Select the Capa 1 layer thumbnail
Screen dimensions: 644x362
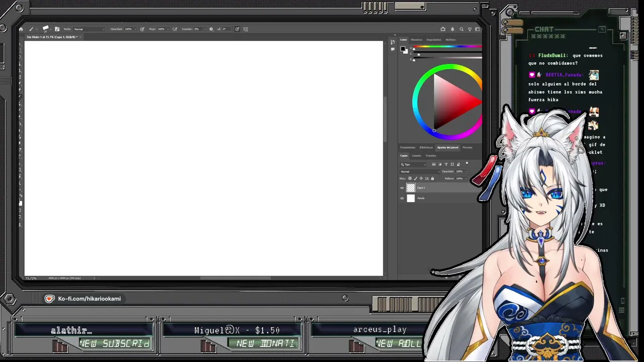point(411,188)
